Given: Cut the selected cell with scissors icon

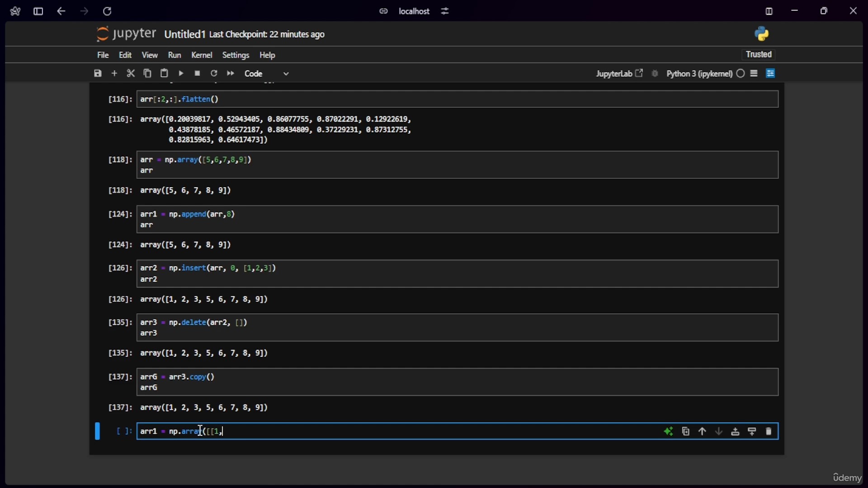Looking at the screenshot, I should click(131, 73).
